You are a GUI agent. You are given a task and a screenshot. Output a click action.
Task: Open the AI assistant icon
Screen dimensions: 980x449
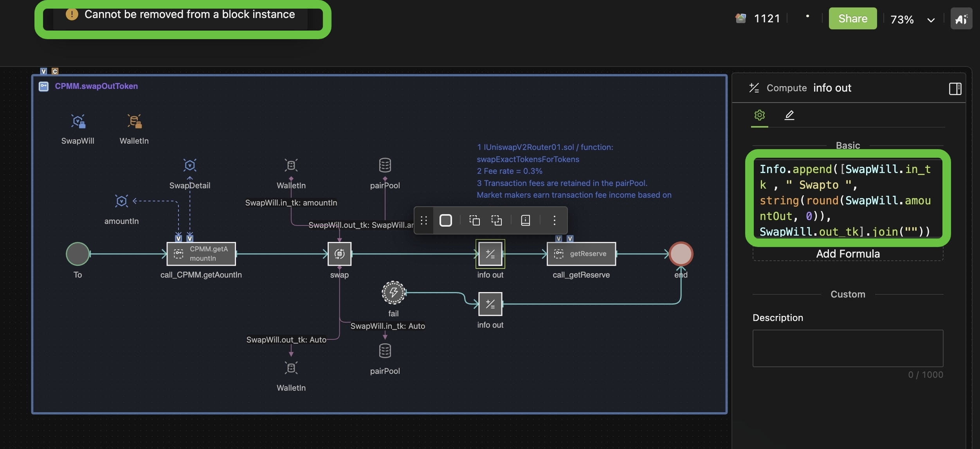click(x=961, y=19)
